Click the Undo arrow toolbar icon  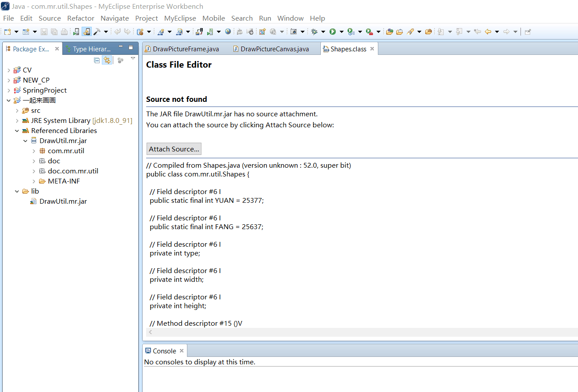coord(117,32)
